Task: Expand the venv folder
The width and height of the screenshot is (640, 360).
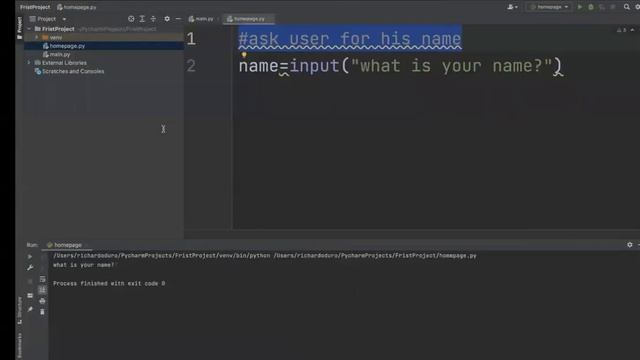Action: coord(37,38)
